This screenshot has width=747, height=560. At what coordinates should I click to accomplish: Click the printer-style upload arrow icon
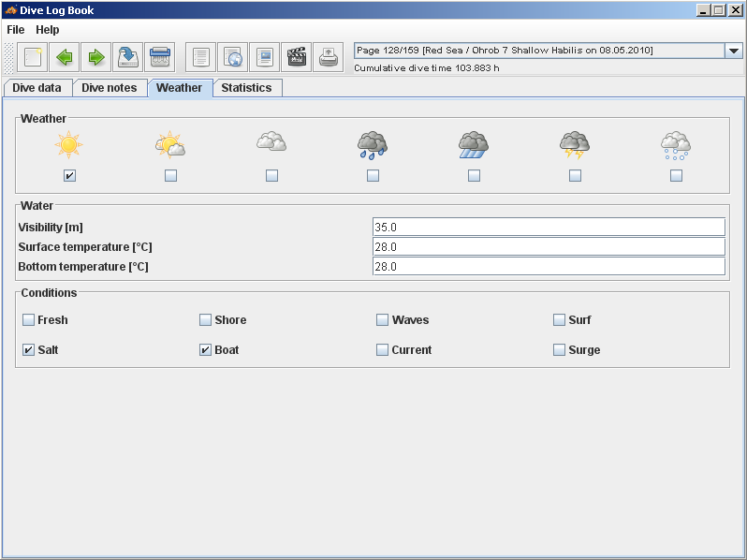point(328,57)
